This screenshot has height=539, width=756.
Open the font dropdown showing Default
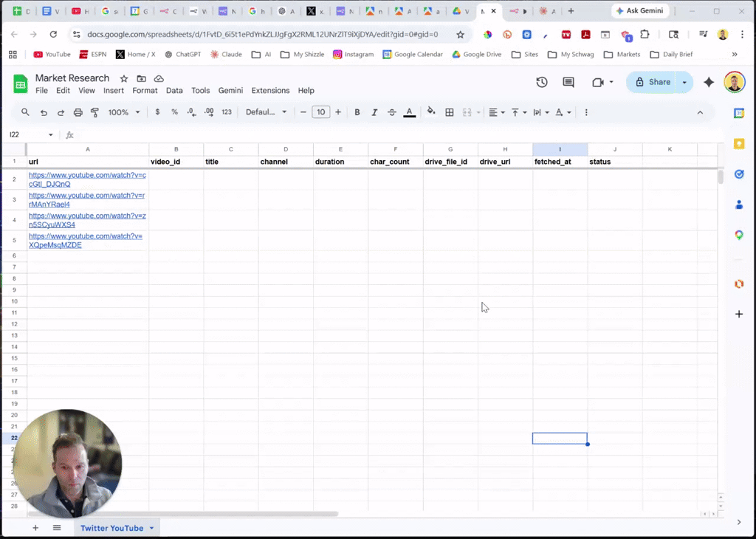[x=264, y=111]
